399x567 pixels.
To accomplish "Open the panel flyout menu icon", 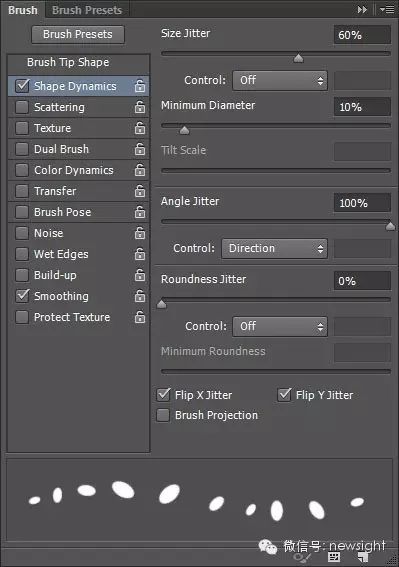I will [x=387, y=10].
